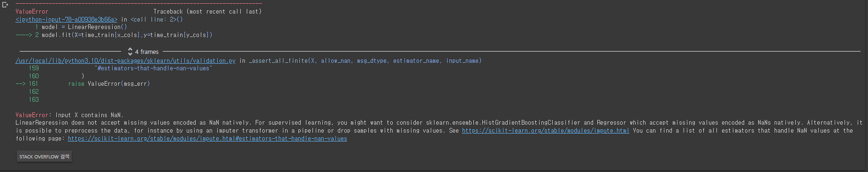Click the Traceback (most recent call last) text

(207, 12)
